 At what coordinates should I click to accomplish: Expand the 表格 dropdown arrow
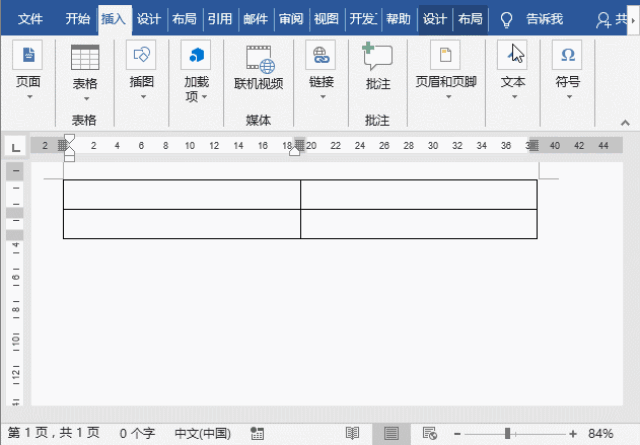point(86,99)
